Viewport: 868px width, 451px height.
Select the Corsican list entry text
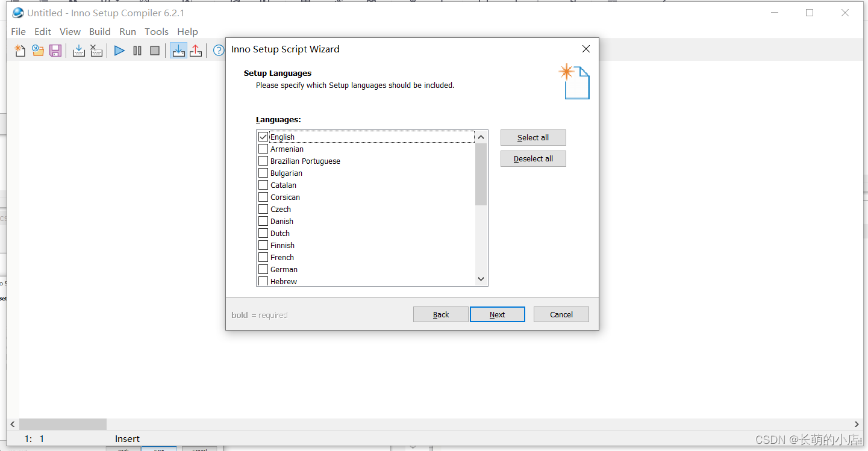pyautogui.click(x=285, y=197)
